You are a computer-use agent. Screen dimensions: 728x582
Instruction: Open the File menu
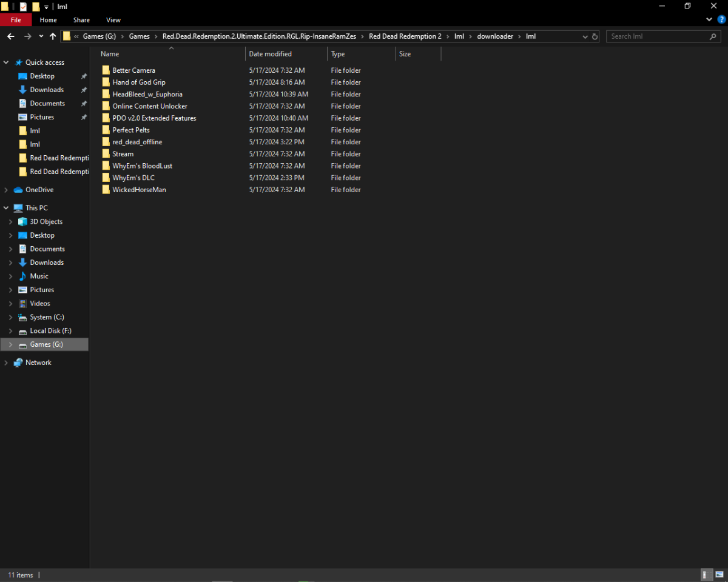tap(16, 20)
